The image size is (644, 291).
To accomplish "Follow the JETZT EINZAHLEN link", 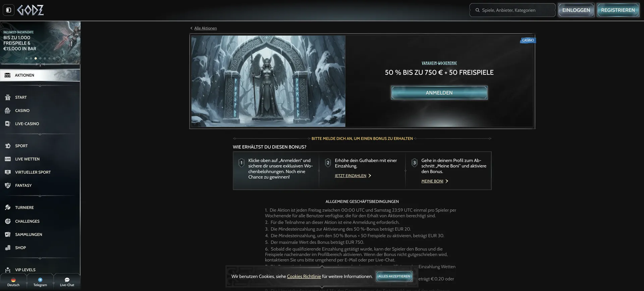I will pyautogui.click(x=350, y=176).
